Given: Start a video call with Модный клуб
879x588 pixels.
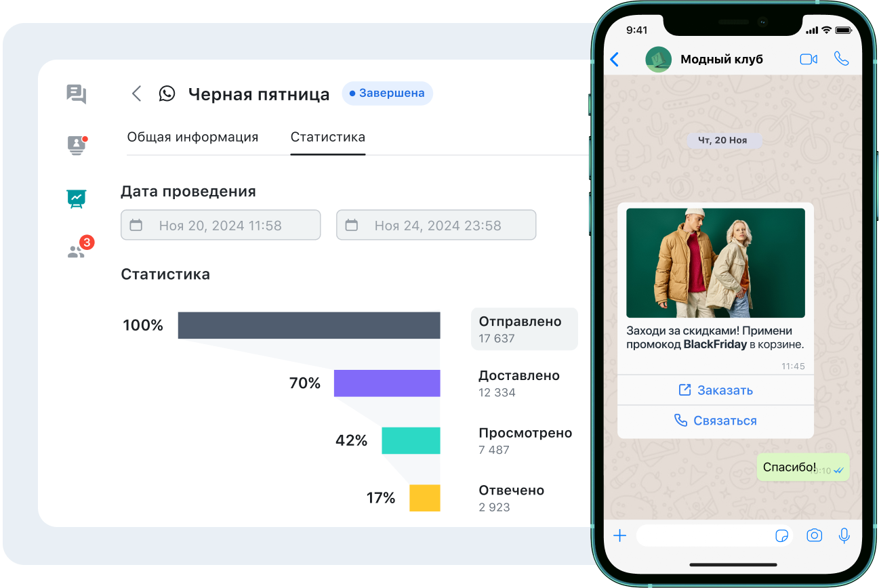Looking at the screenshot, I should 809,60.
